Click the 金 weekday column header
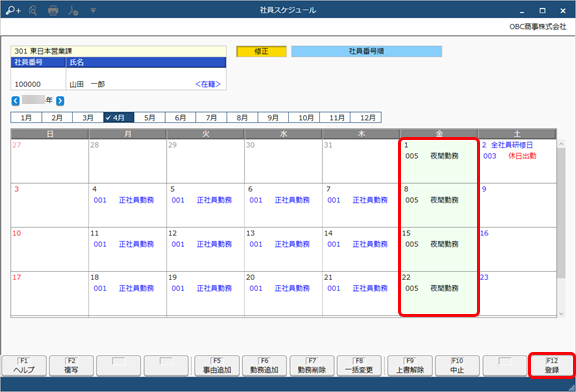Viewport: 576px width, 392px height. tap(439, 134)
